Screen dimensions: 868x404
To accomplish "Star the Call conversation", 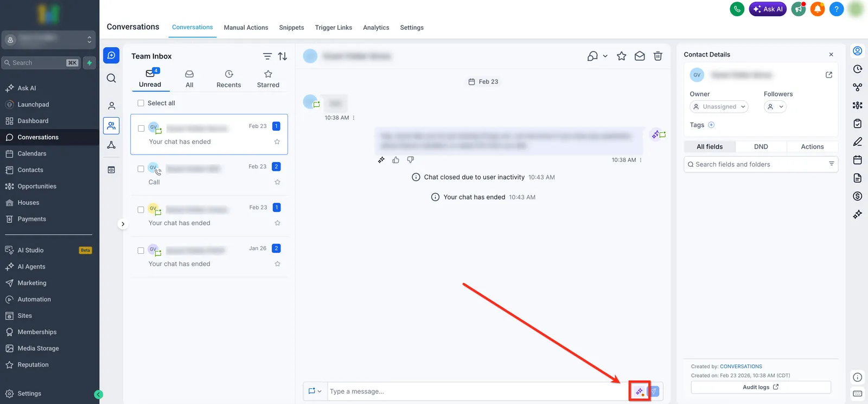I will pos(277,182).
